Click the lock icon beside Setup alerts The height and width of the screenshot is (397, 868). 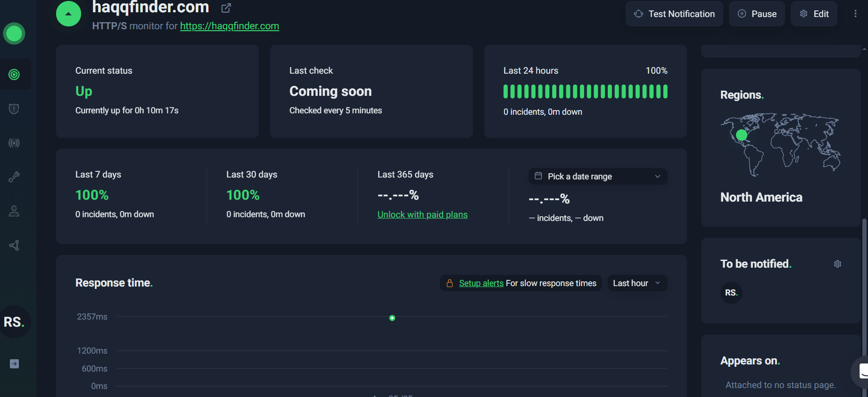[450, 283]
